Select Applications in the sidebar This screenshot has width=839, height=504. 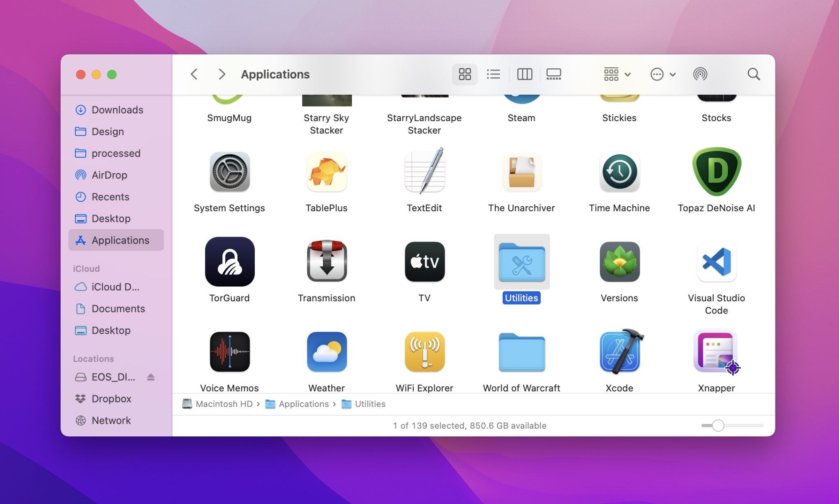click(116, 240)
